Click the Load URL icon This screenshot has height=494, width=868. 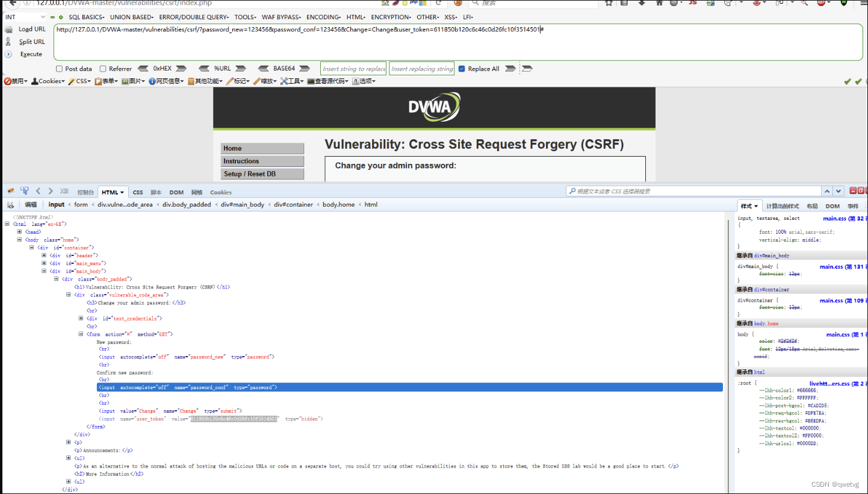pyautogui.click(x=8, y=29)
